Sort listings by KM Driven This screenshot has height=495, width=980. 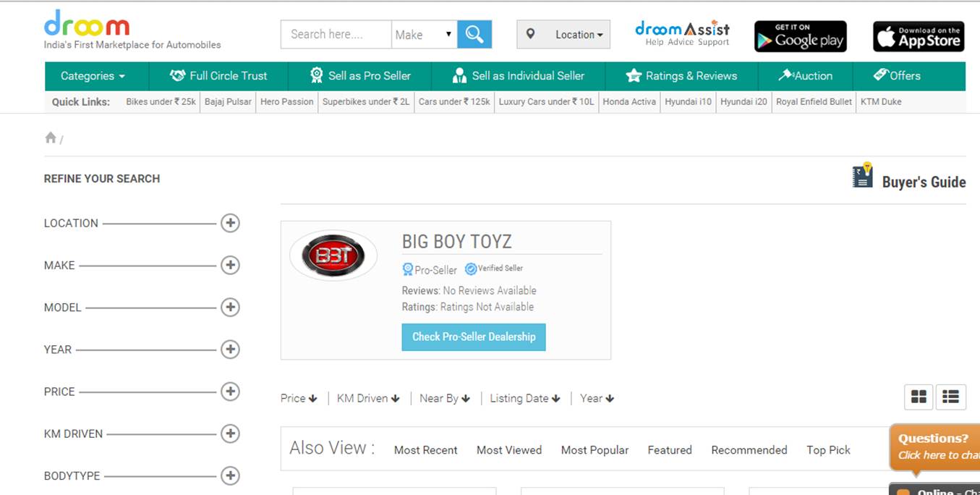point(368,398)
